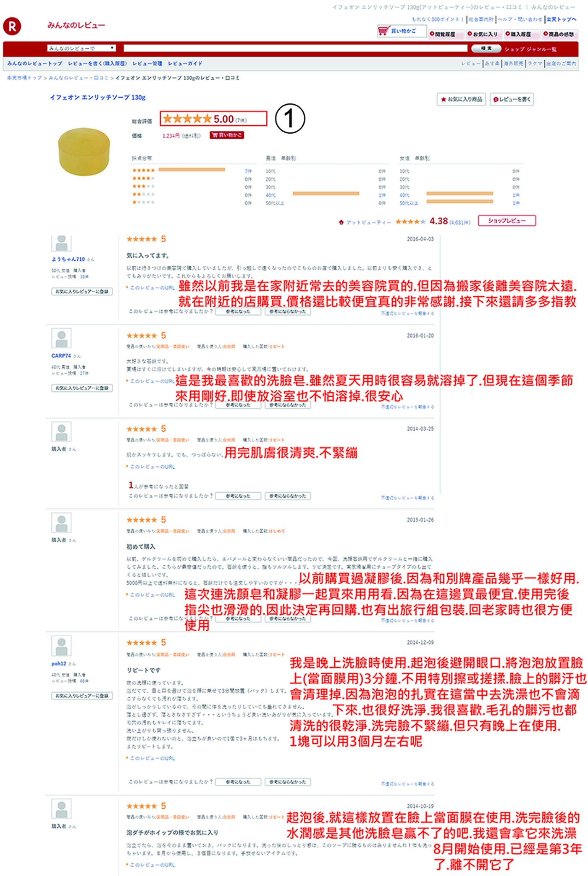Click the ショップレビュー button
588x876 pixels.
click(507, 221)
